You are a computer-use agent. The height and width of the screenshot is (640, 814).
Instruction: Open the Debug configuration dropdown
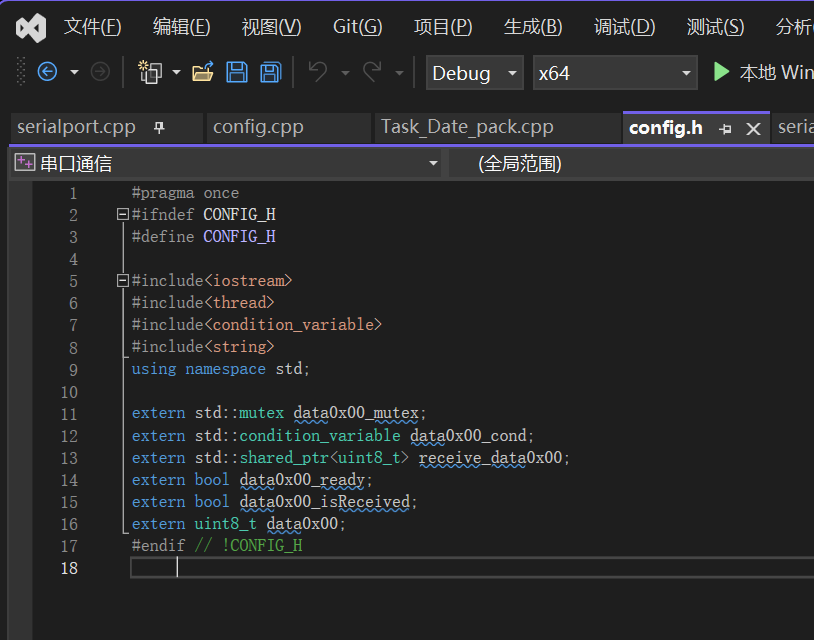[474, 73]
